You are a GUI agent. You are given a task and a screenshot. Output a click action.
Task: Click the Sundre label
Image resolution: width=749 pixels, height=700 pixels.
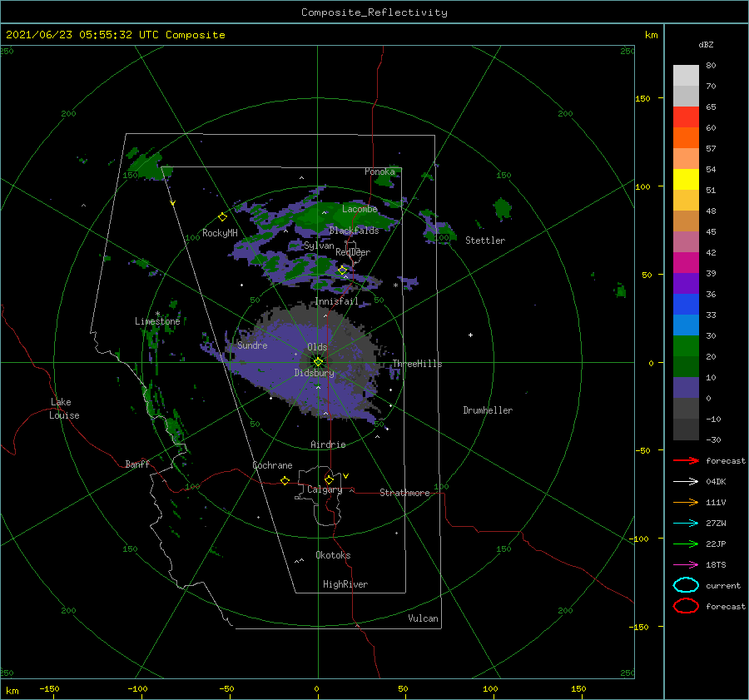coord(252,345)
